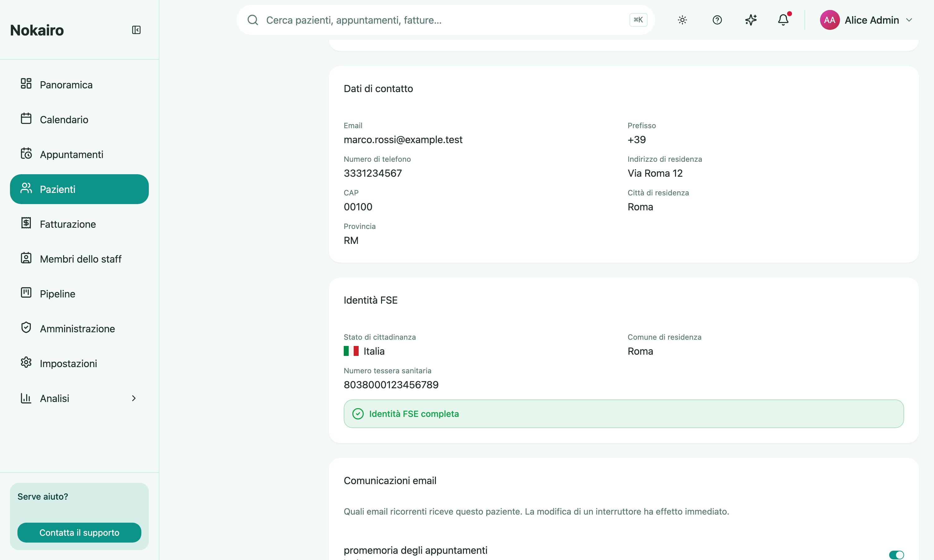Click Prefisso value +39
The image size is (934, 560).
636,140
